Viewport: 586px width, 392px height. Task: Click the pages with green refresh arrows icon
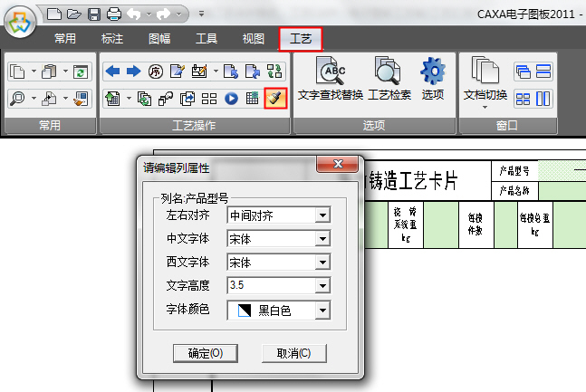144,99
